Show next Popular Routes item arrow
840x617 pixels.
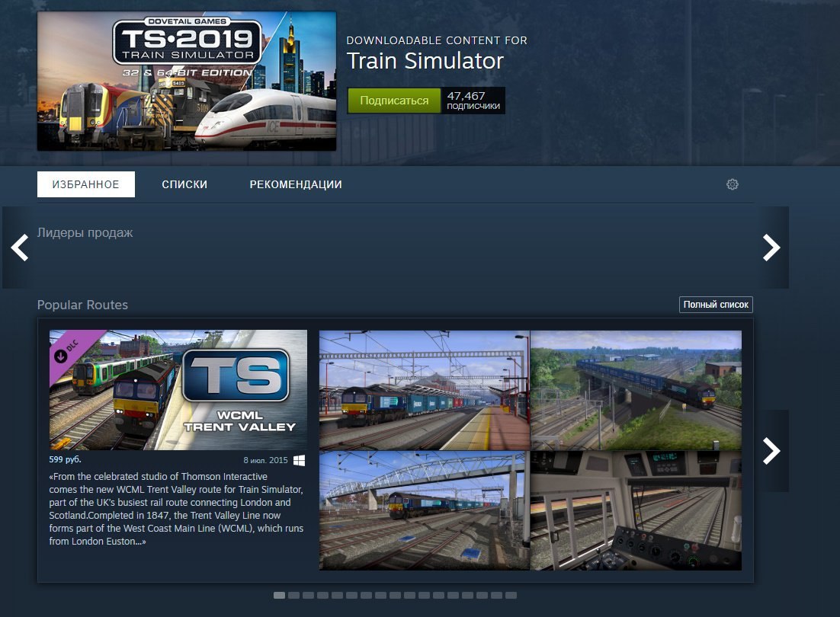pos(771,451)
